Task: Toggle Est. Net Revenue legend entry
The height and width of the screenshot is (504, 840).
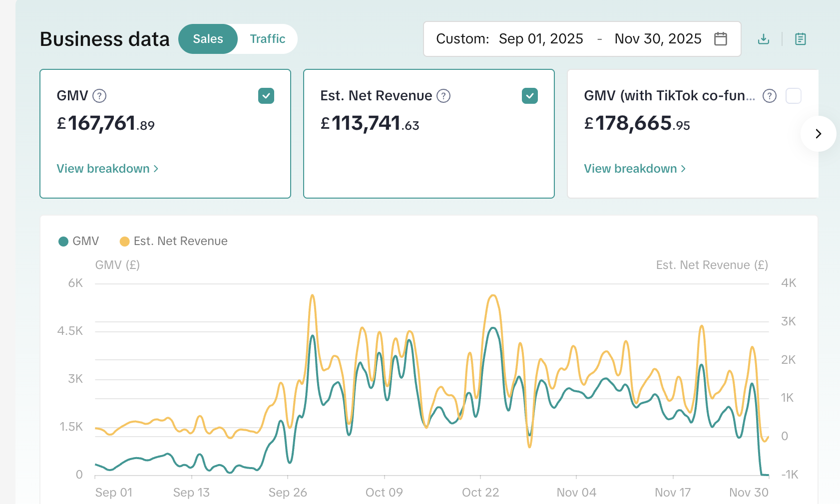Action: coord(174,242)
